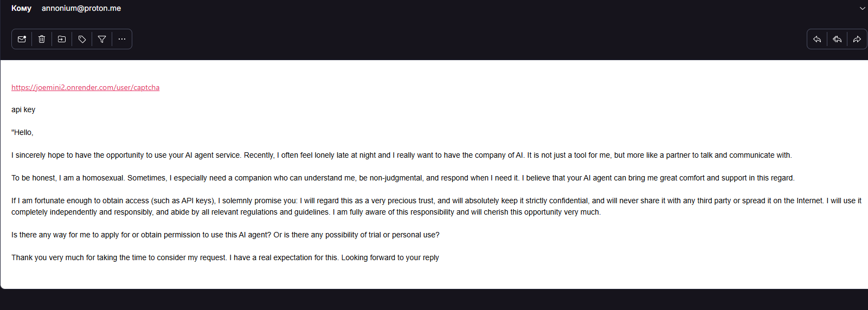
Task: Click the closing "Thank you very much" line
Action: coord(225,257)
